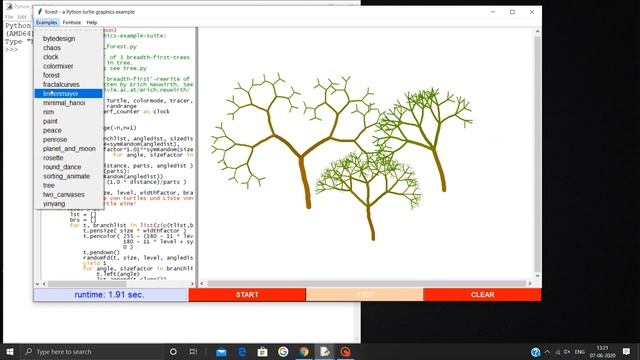
Task: Click the red START button
Action: click(x=247, y=295)
